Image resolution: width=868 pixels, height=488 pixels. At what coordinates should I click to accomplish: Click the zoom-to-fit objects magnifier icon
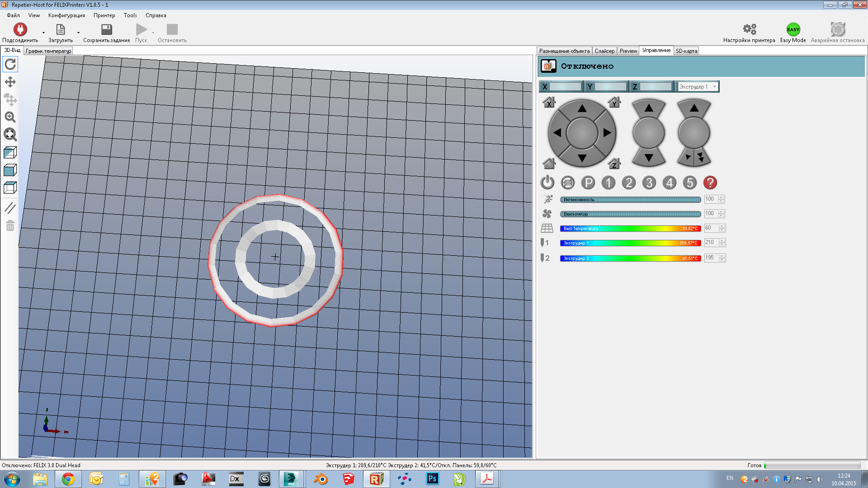click(x=10, y=134)
